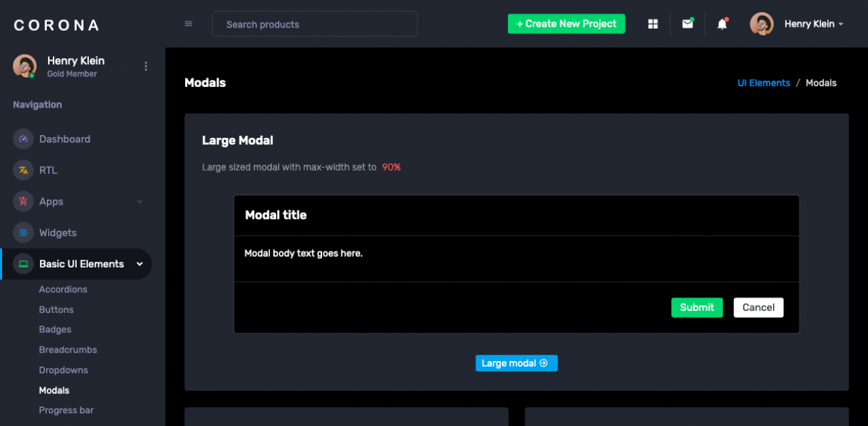Click Henry Klein's avatar in top navbar

click(x=761, y=24)
